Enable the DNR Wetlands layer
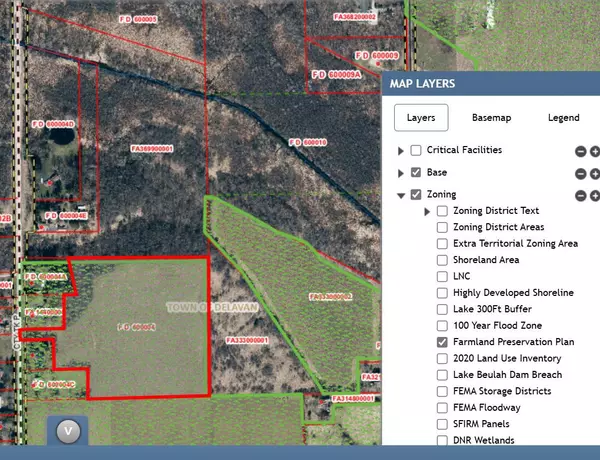 pos(442,440)
